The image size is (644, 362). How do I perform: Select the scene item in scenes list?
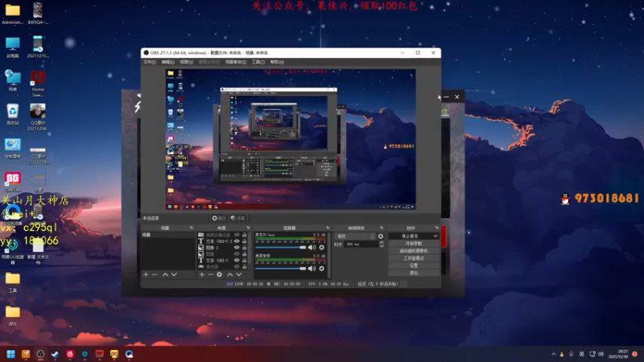[x=168, y=235]
